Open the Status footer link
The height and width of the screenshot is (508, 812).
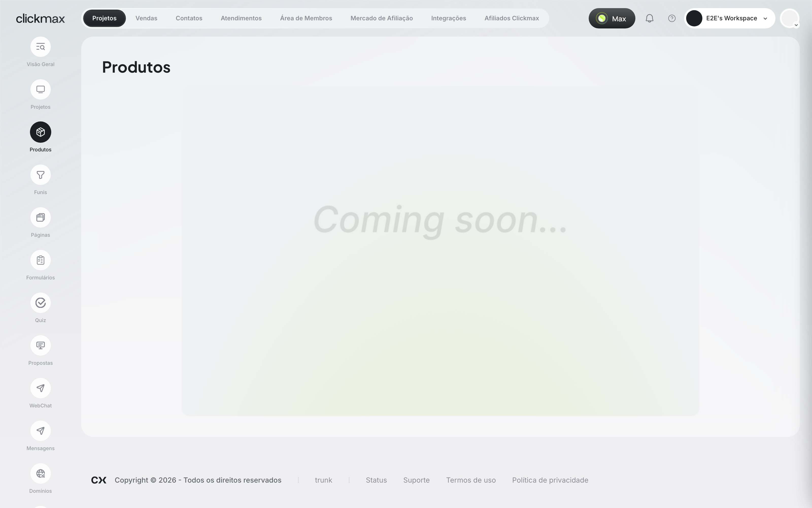[376, 480]
